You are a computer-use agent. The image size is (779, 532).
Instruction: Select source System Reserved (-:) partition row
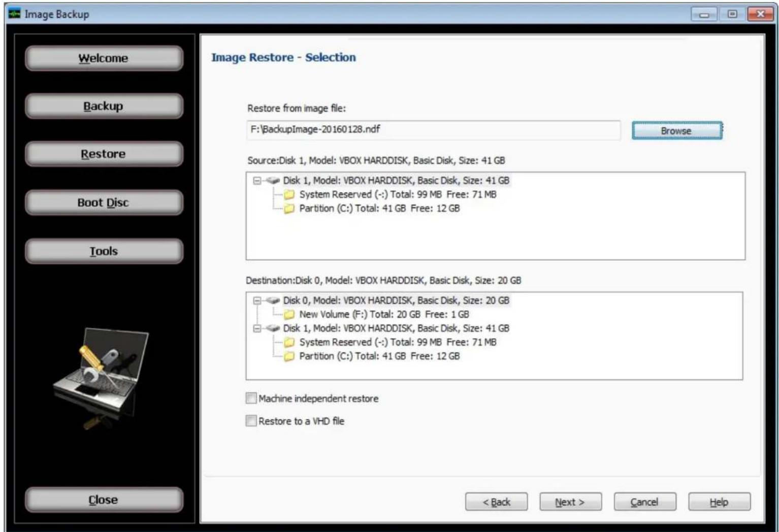coord(398,194)
